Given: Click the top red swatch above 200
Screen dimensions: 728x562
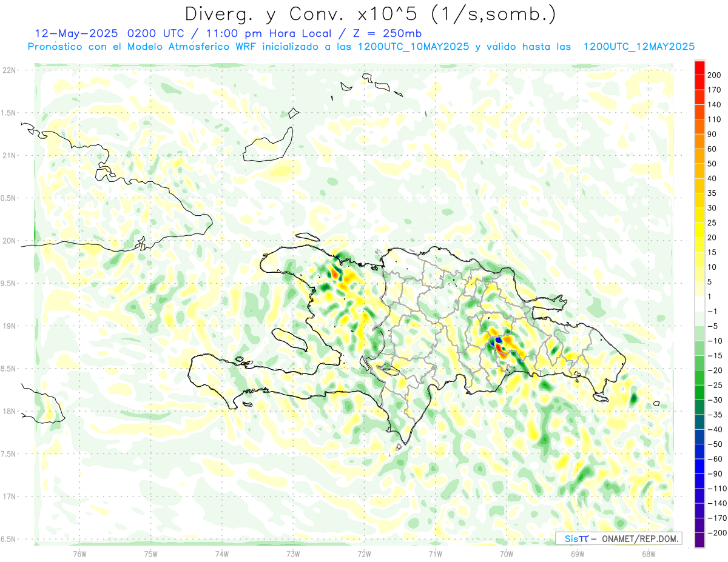Looking at the screenshot, I should [x=699, y=68].
